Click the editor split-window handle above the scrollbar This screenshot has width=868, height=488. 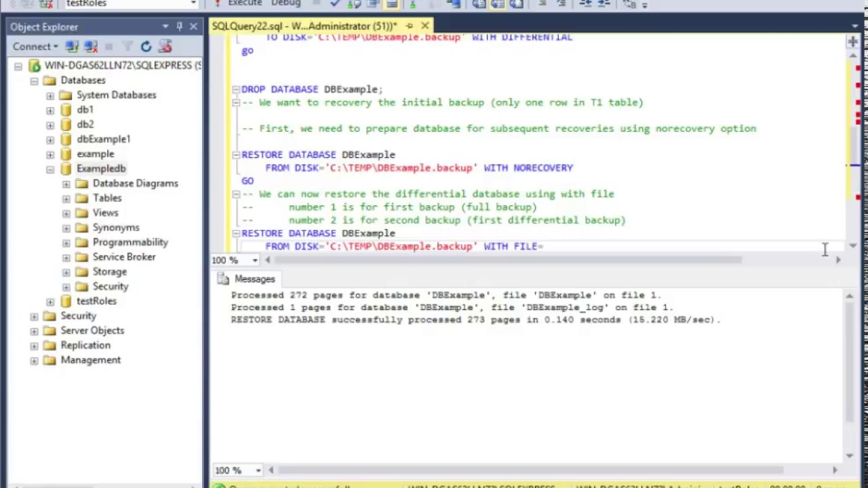coord(852,42)
